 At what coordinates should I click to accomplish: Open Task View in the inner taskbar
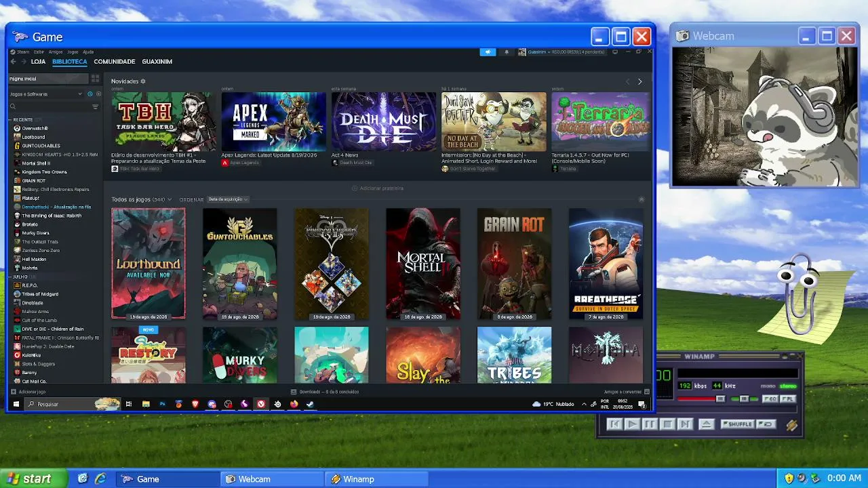coord(129,404)
